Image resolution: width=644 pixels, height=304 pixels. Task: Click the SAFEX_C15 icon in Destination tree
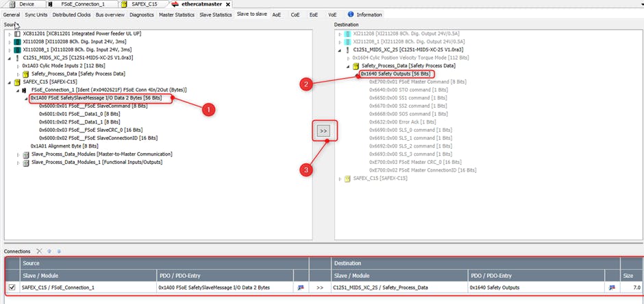[x=347, y=178]
